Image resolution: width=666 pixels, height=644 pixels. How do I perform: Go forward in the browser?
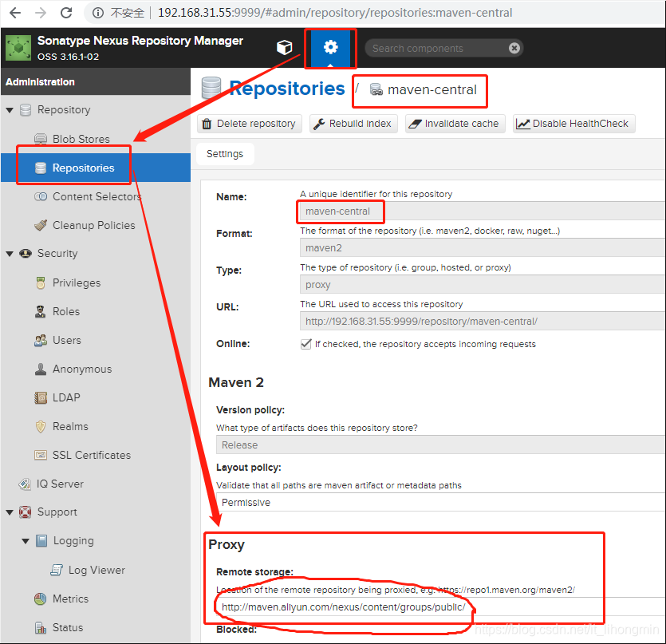pos(41,13)
